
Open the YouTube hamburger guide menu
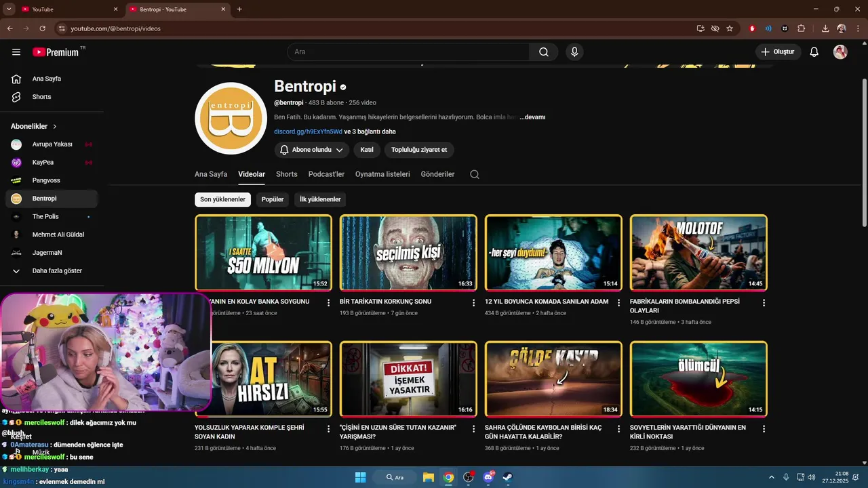click(16, 52)
